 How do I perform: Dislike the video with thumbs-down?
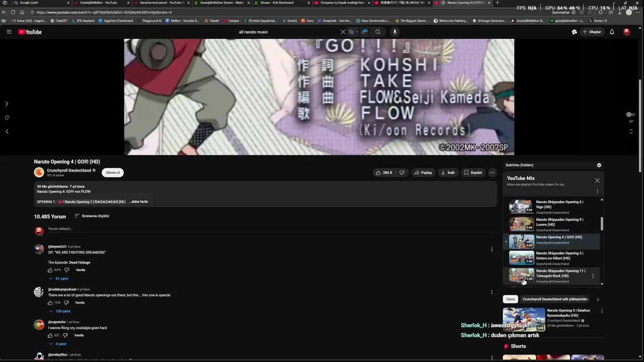click(401, 172)
